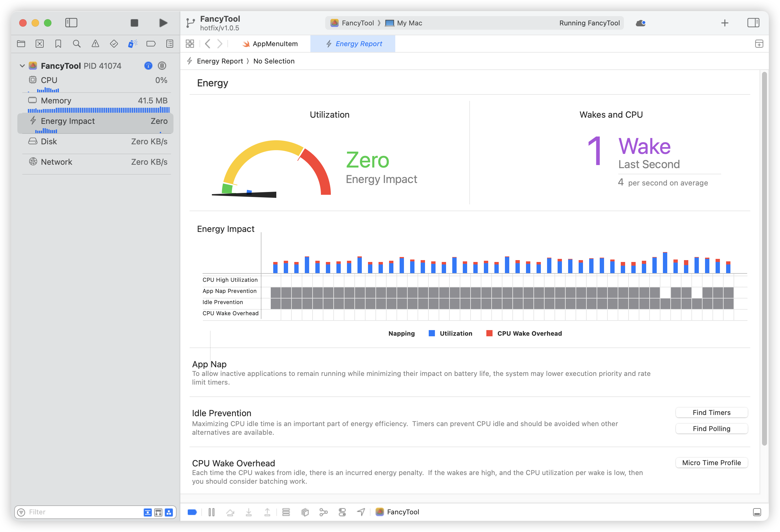Click the Utilization blue legend swatch

click(x=432, y=334)
